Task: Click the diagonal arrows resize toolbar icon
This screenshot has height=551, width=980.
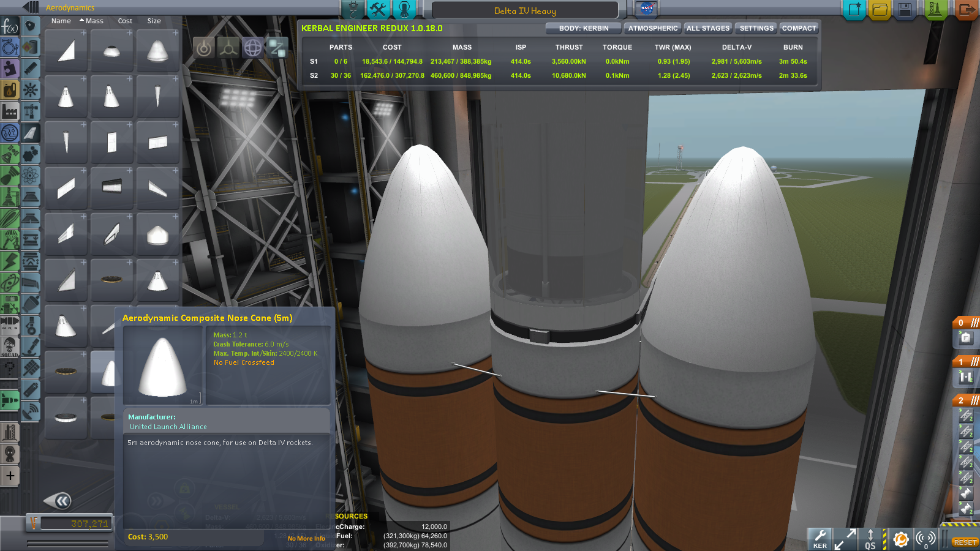Action: [x=845, y=539]
